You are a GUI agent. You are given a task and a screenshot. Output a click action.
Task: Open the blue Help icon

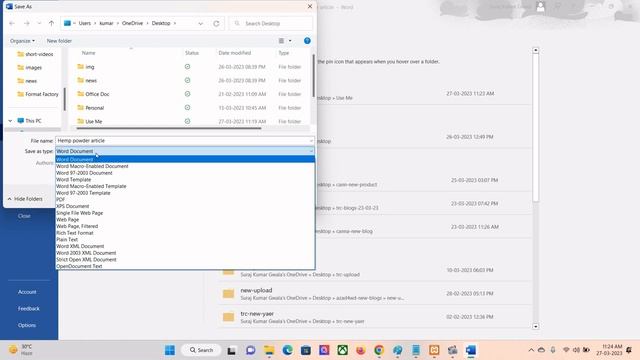tap(307, 41)
